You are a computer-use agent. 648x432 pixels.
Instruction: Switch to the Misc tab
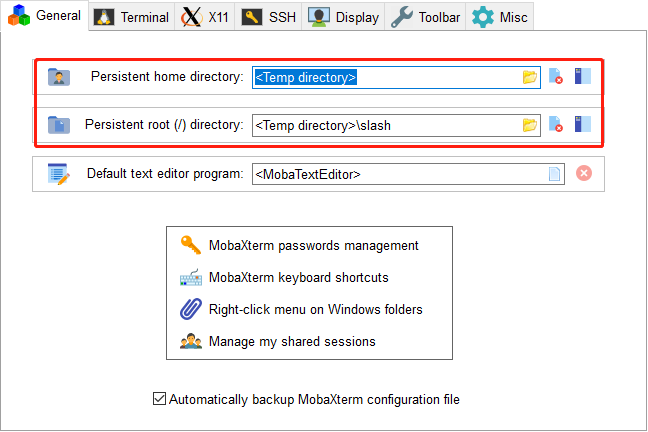click(x=500, y=17)
